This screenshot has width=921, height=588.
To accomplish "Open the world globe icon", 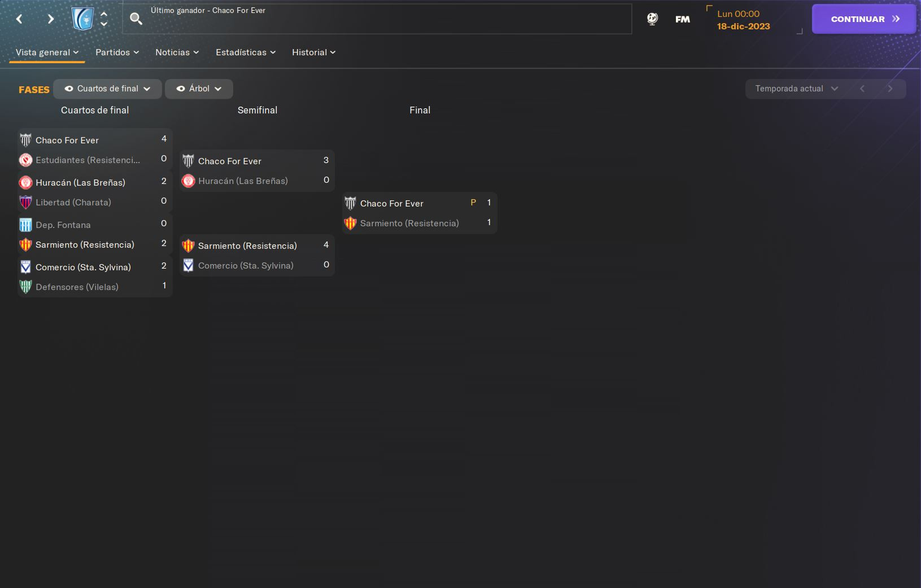I will pyautogui.click(x=652, y=19).
